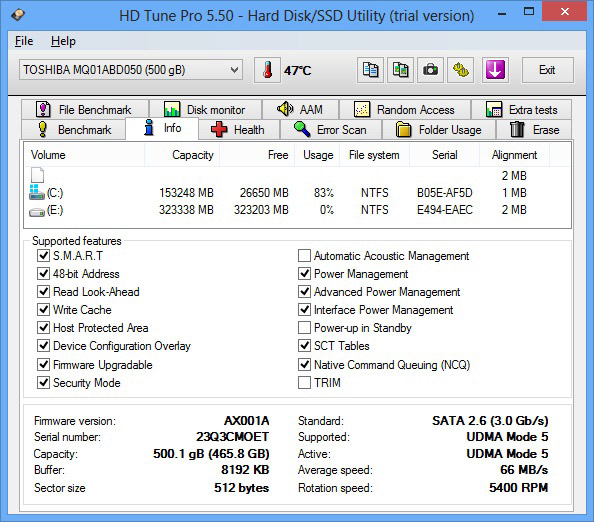The width and height of the screenshot is (594, 522).
Task: Click the blank unnamed volume icon
Action: 37,175
